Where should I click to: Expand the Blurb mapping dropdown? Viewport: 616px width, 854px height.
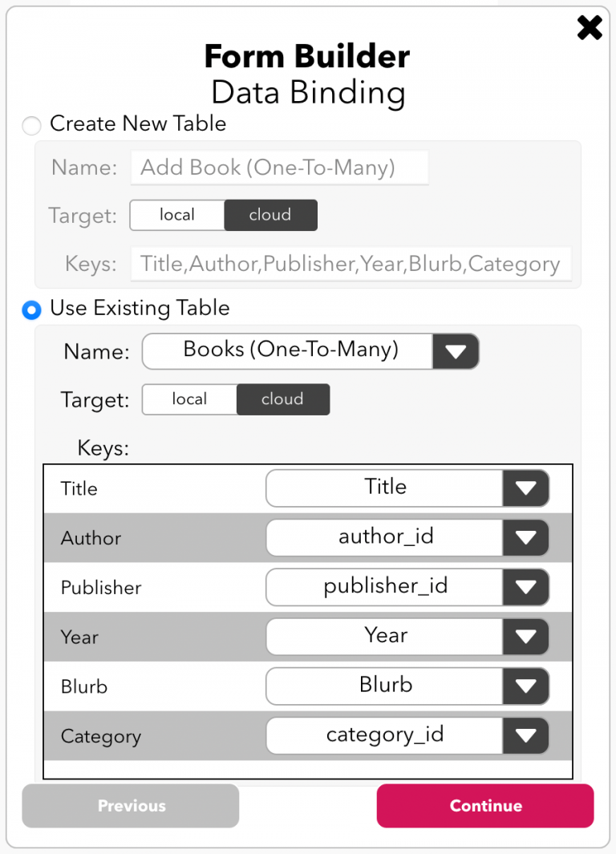(525, 686)
